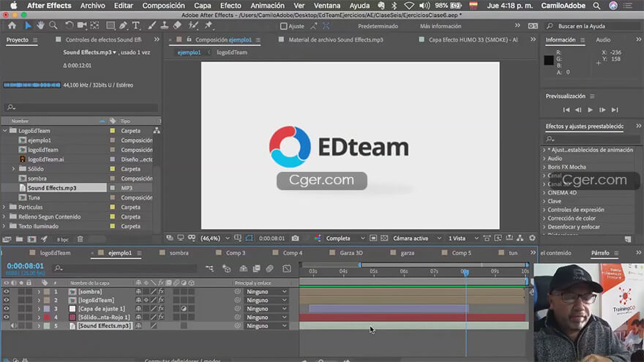Select the Pan Behind anchor tool
Screen dimensions: 644x362
(x=95, y=26)
